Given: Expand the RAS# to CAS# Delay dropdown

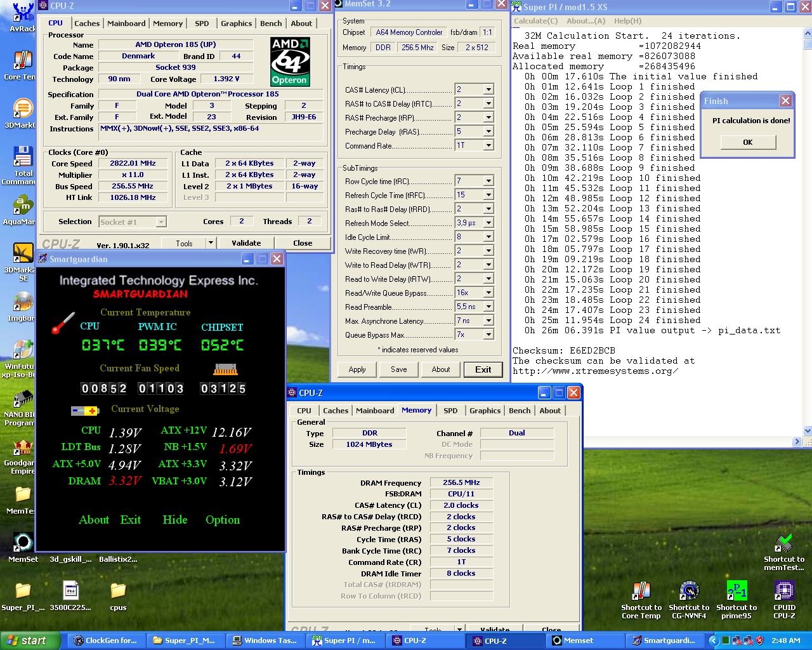Looking at the screenshot, I should tap(488, 103).
